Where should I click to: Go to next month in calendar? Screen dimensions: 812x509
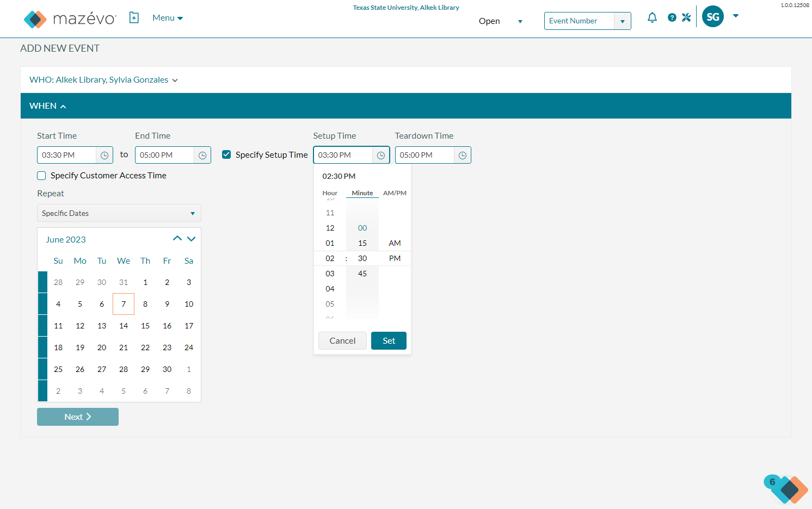[x=192, y=239]
